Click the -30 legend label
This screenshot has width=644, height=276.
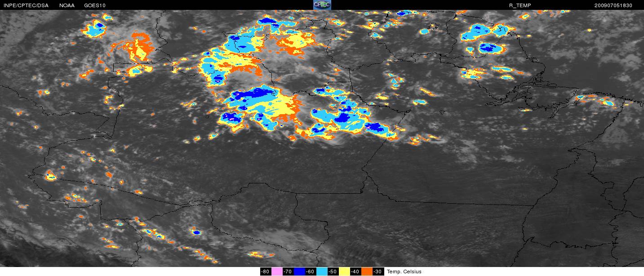point(378,272)
